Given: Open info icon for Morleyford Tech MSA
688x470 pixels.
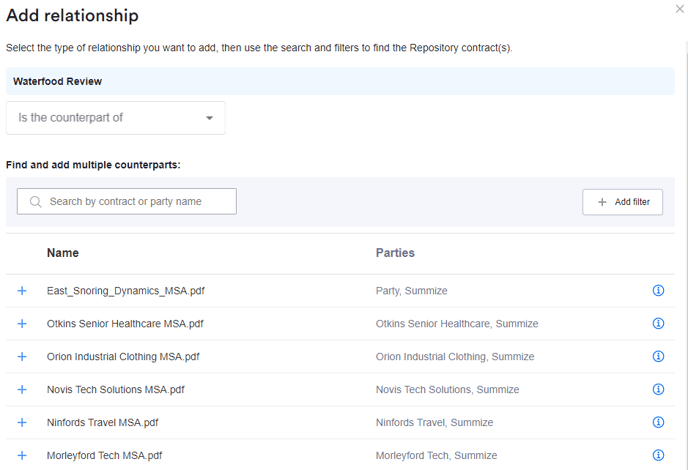Looking at the screenshot, I should [x=658, y=456].
